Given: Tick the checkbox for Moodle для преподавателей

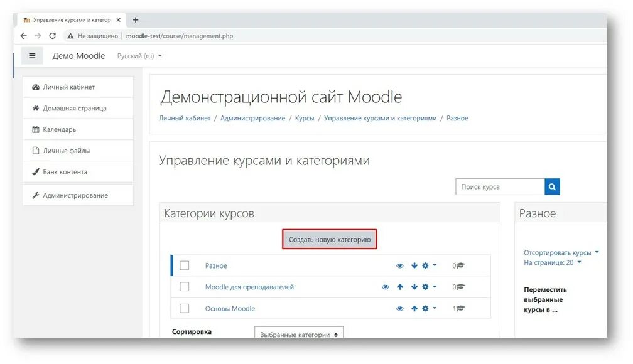Looking at the screenshot, I should point(185,287).
